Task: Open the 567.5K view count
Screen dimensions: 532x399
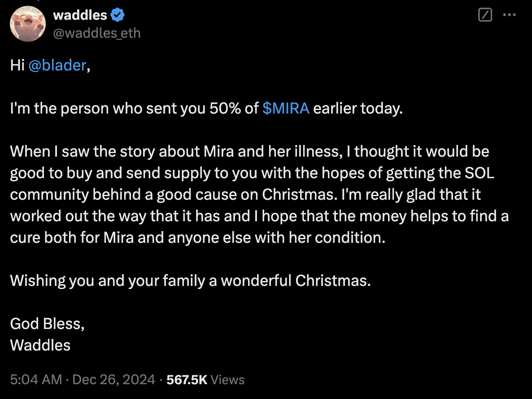Action: click(x=187, y=380)
